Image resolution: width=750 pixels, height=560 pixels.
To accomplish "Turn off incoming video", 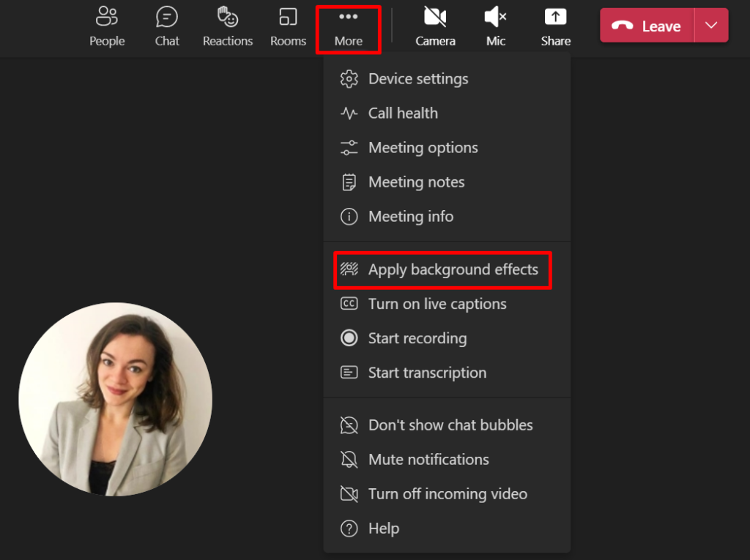I will (x=447, y=494).
